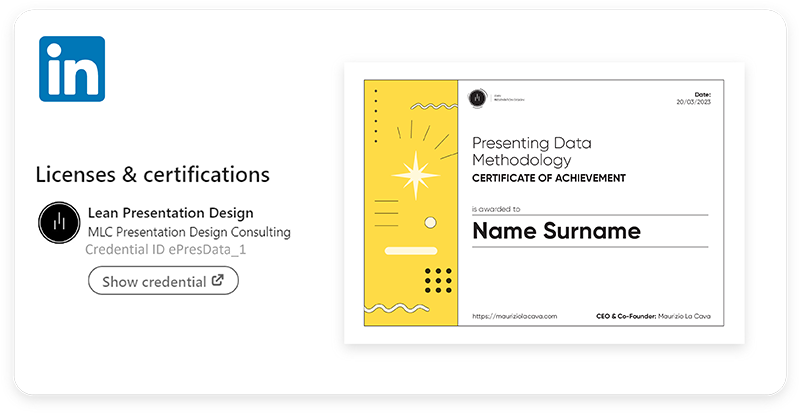Click the MLC circular logo beside Lean Presentation Design

coord(59,223)
